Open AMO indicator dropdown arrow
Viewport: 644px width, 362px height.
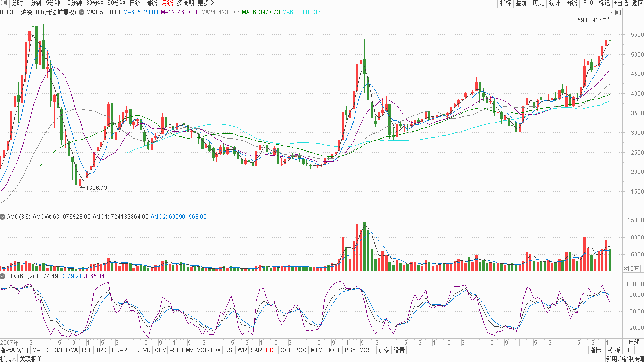point(3,217)
